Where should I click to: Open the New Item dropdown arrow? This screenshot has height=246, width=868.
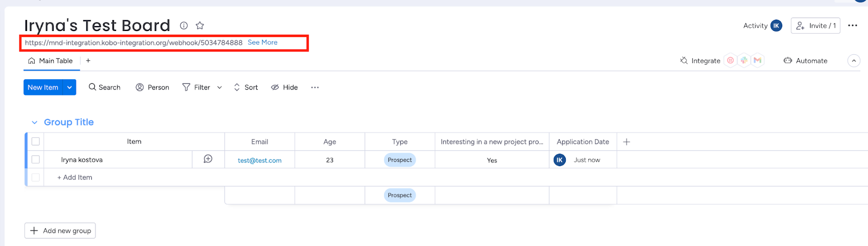(69, 87)
